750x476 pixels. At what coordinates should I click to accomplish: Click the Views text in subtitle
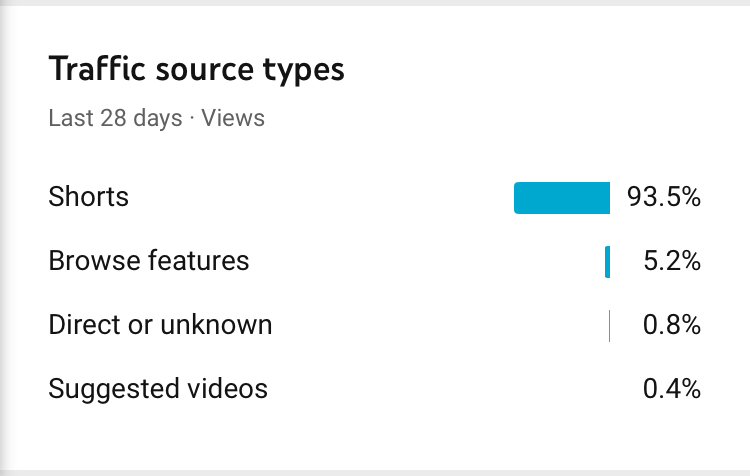232,118
